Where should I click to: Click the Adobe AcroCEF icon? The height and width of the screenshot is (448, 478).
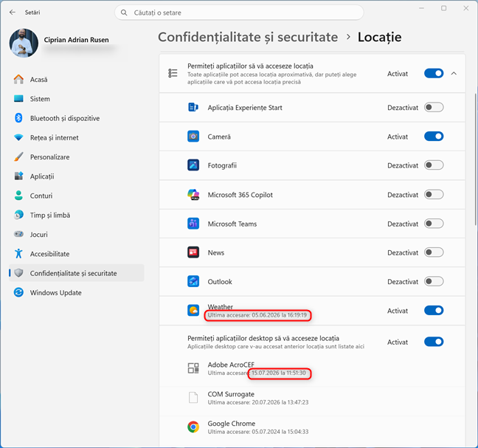[x=193, y=368]
